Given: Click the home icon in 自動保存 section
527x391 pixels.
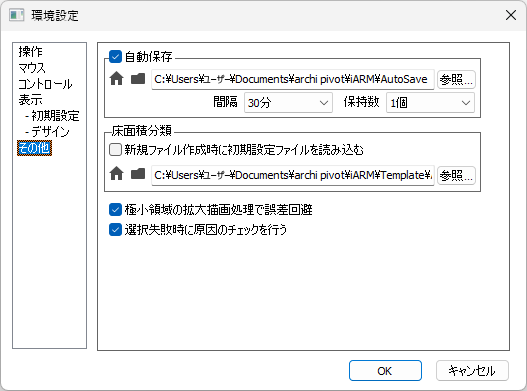Looking at the screenshot, I should coord(116,79).
